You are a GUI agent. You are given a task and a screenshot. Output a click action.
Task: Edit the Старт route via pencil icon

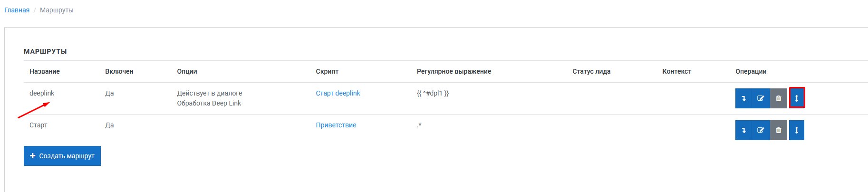click(761, 130)
